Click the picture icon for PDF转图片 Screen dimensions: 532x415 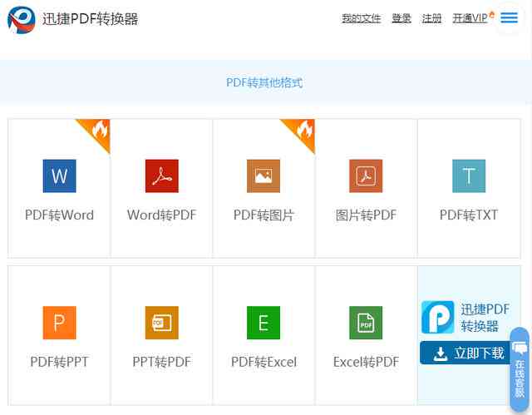click(264, 175)
